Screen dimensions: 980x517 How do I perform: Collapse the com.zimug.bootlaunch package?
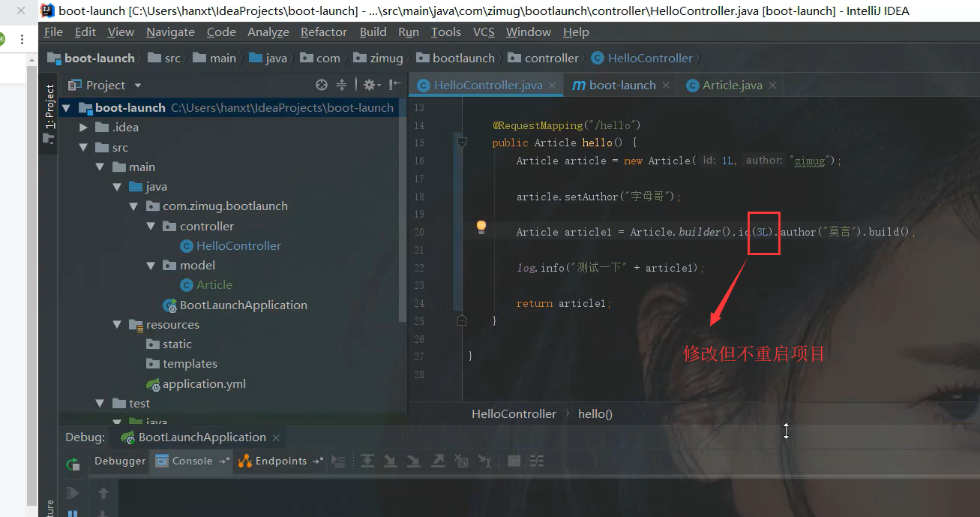pos(133,206)
